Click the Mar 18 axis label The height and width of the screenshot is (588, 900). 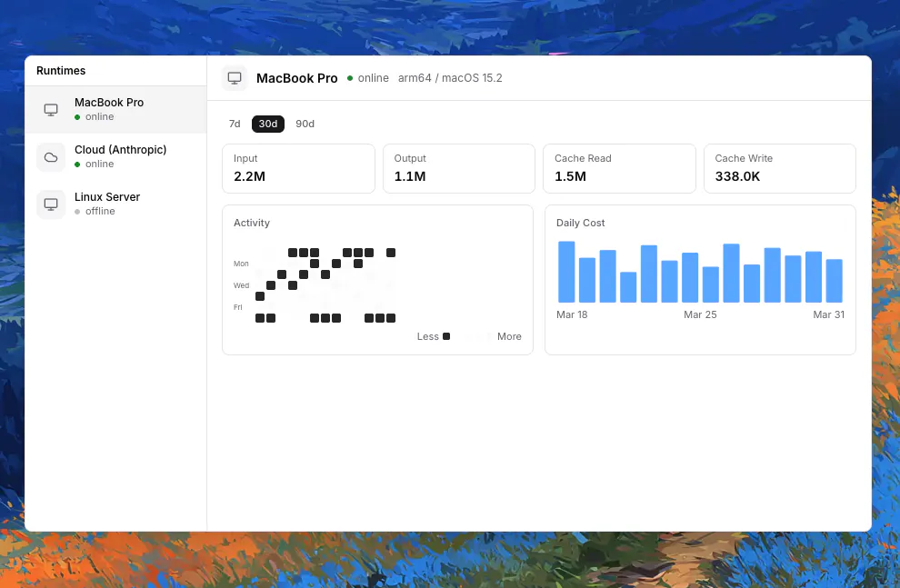coord(572,315)
